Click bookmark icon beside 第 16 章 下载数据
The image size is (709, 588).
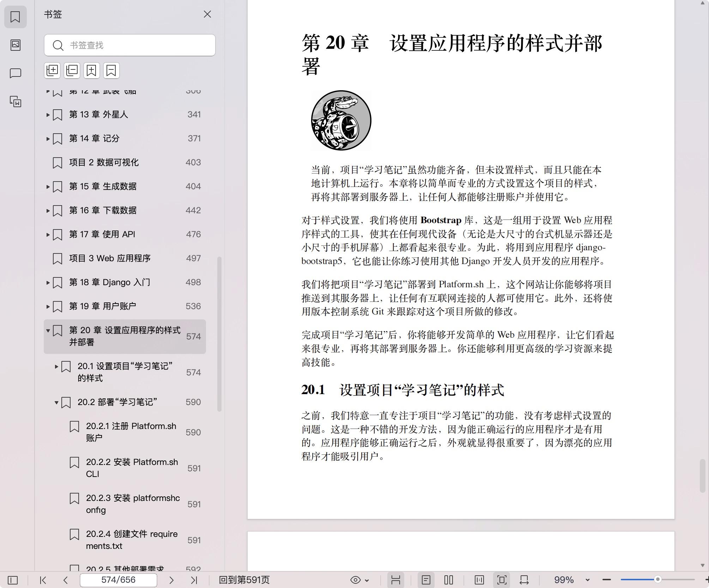57,211
